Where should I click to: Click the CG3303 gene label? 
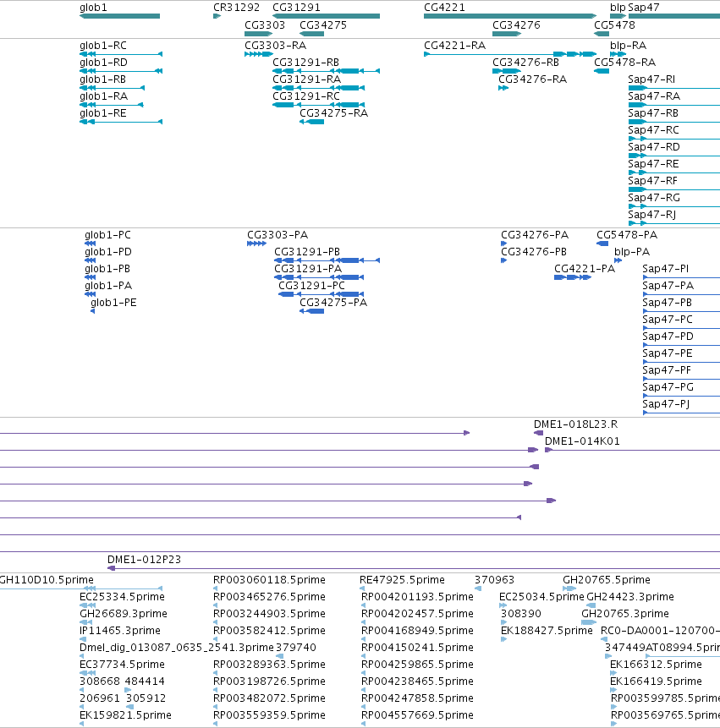click(x=264, y=25)
